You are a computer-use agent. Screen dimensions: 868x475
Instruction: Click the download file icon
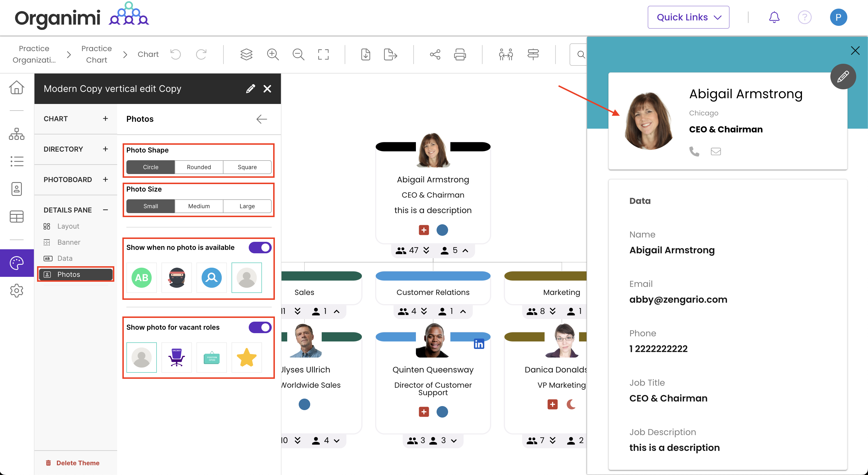(366, 54)
